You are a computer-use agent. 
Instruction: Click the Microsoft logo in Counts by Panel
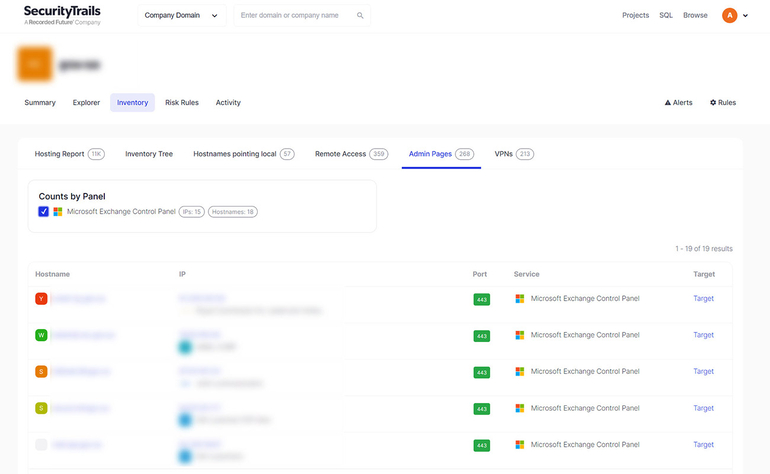coord(58,212)
